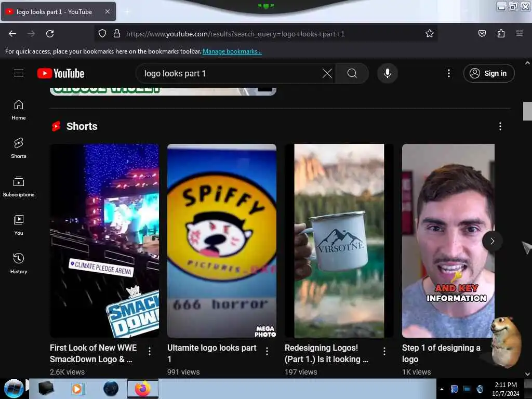Image resolution: width=532 pixels, height=399 pixels.
Task: Open the browser extensions puzzle icon
Action: click(501, 34)
